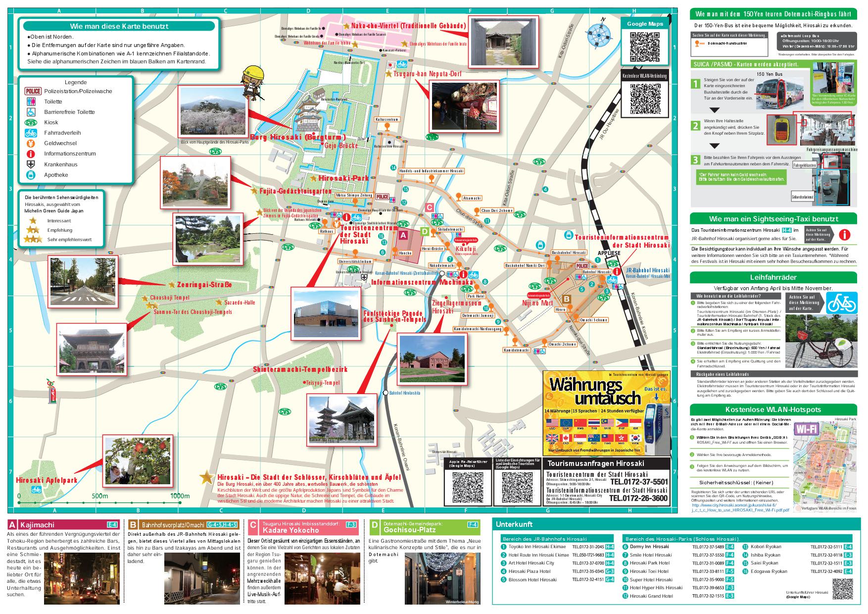Click the Burg Hirosaki (Burgturm) label
The height and width of the screenshot is (614, 868).
(x=297, y=137)
